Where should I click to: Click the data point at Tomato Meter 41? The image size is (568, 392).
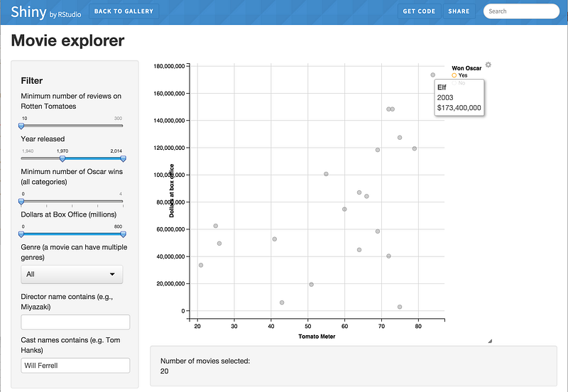[x=275, y=239]
